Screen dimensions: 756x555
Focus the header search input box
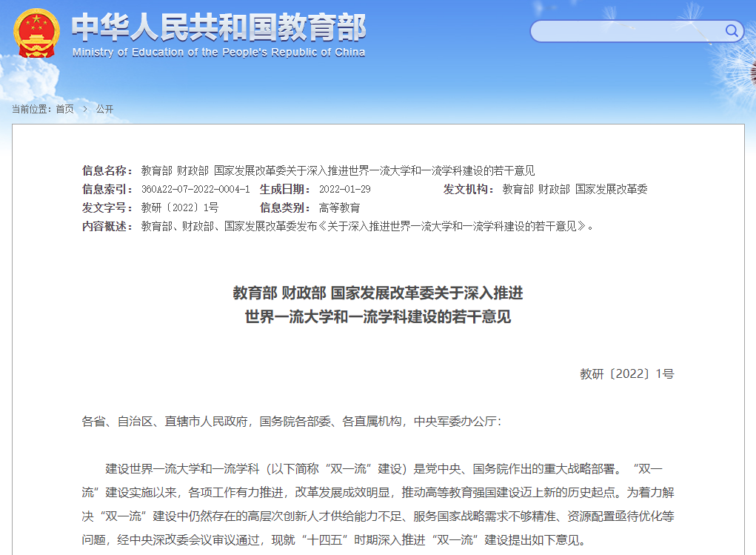[x=628, y=31]
